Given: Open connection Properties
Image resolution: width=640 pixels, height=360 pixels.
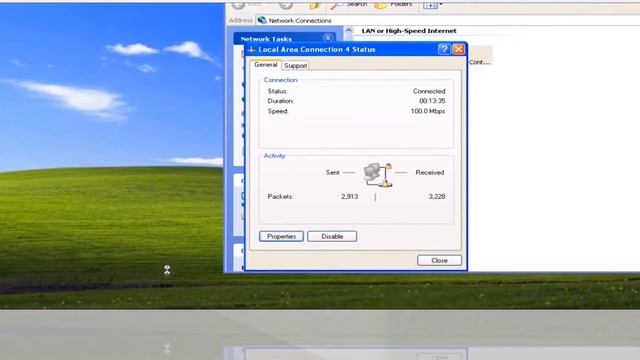Looking at the screenshot, I should point(281,236).
